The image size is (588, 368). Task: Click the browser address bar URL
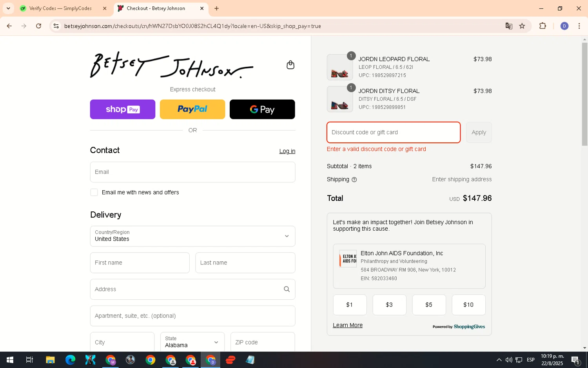tap(192, 26)
